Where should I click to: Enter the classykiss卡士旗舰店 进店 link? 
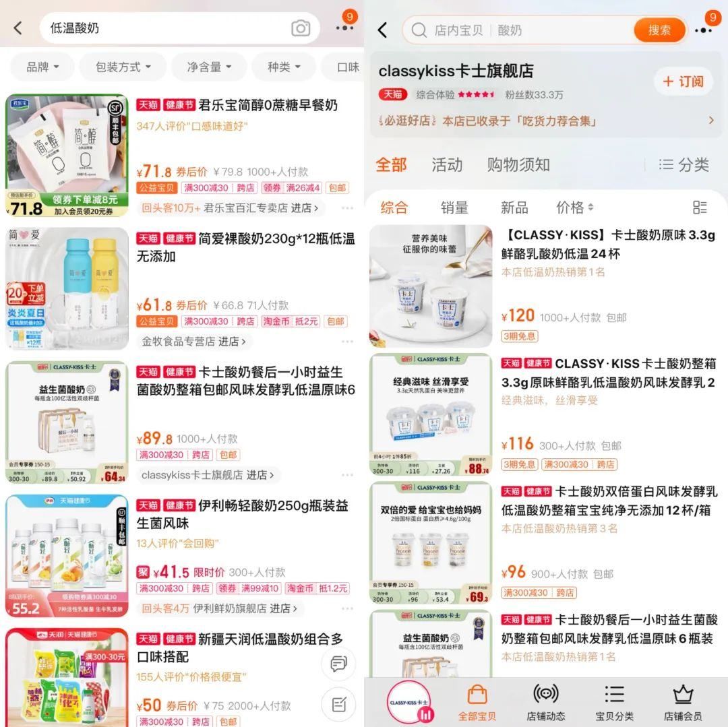pyautogui.click(x=208, y=475)
